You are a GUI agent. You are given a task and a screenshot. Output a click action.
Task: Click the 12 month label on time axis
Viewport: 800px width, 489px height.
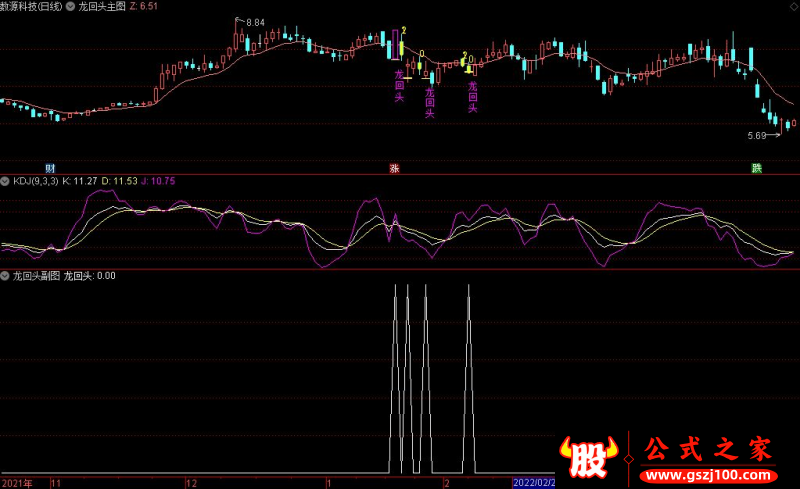tap(191, 483)
